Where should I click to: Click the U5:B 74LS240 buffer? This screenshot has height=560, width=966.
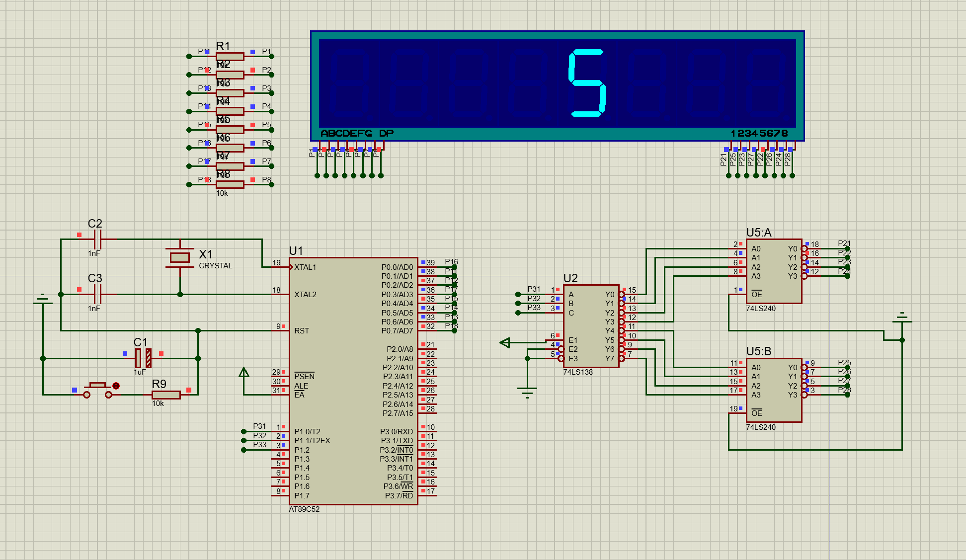coord(773,390)
